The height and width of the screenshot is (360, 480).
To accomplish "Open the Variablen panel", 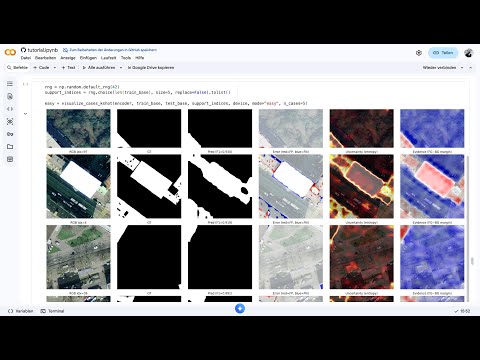I will pos(21,311).
